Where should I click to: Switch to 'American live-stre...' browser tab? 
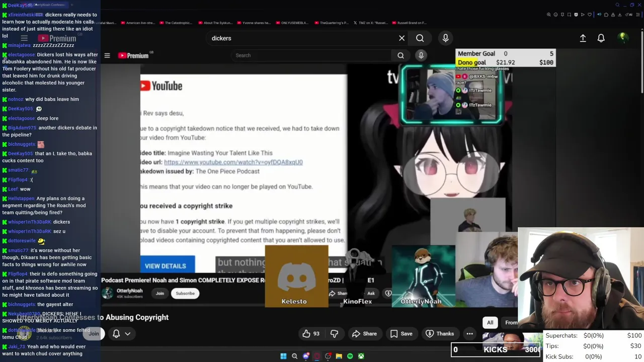137,23
